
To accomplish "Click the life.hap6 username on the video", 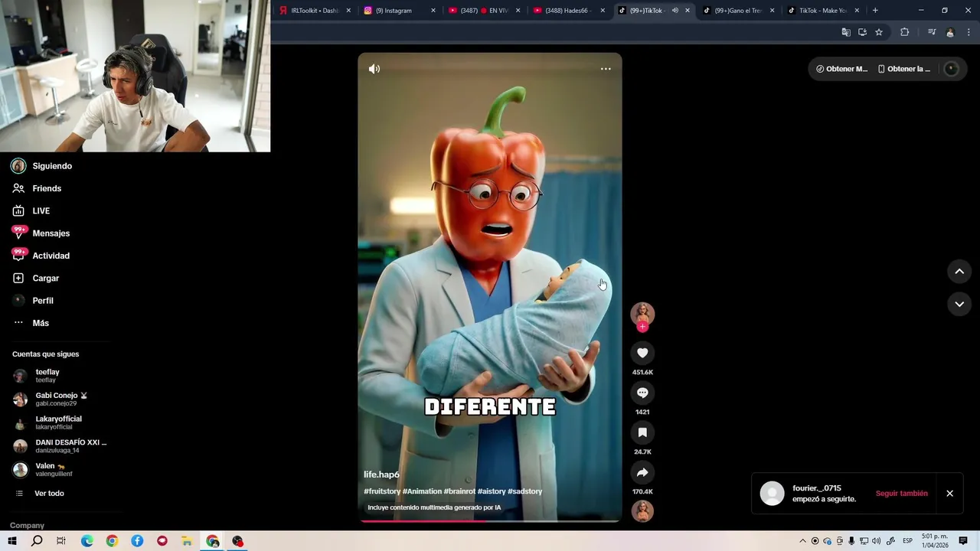I will 381,474.
